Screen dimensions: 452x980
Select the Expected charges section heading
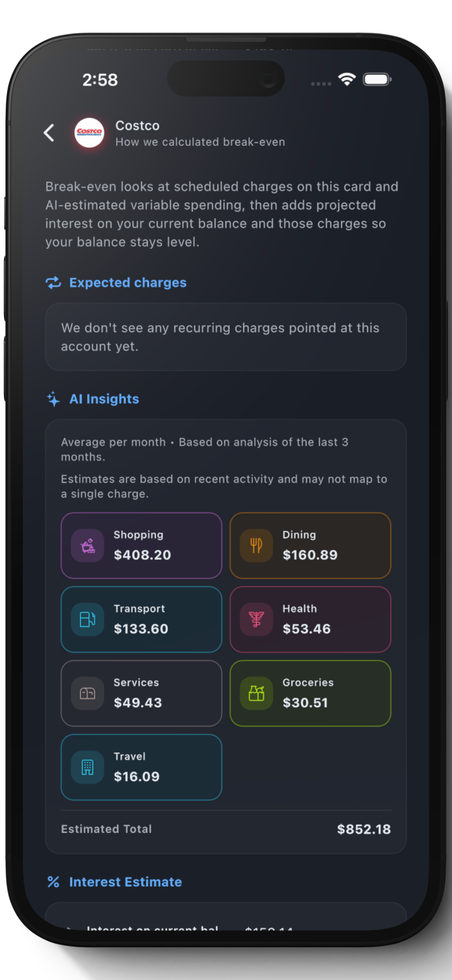[128, 283]
